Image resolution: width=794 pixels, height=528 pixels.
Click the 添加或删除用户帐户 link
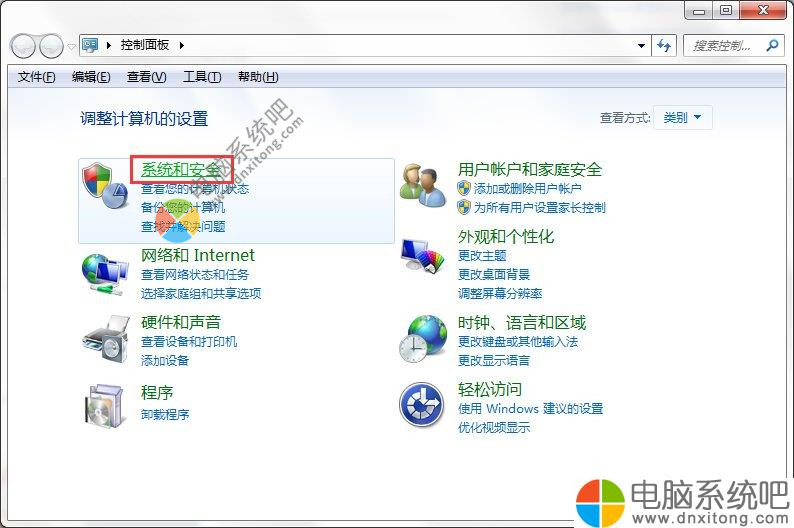tap(527, 189)
